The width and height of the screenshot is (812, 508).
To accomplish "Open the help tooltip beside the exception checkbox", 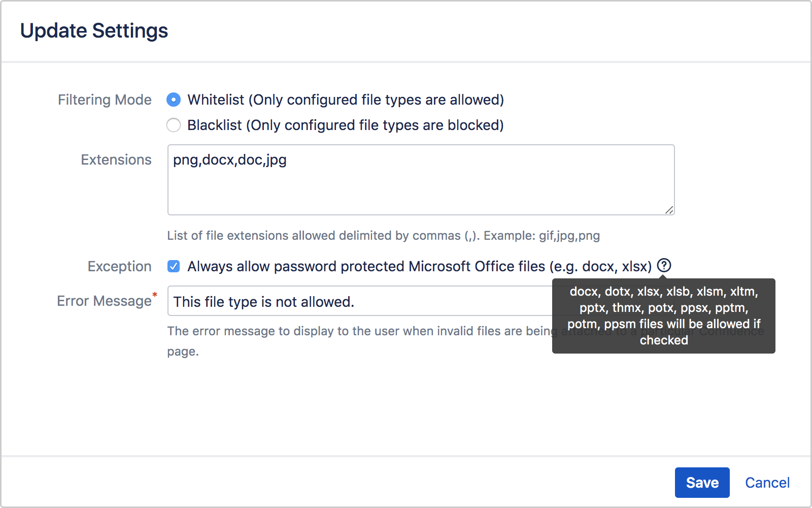I will 664,266.
